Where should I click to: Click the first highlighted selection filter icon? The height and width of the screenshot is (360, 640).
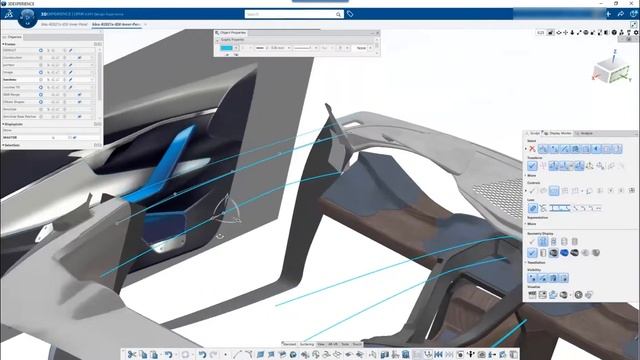point(543,149)
